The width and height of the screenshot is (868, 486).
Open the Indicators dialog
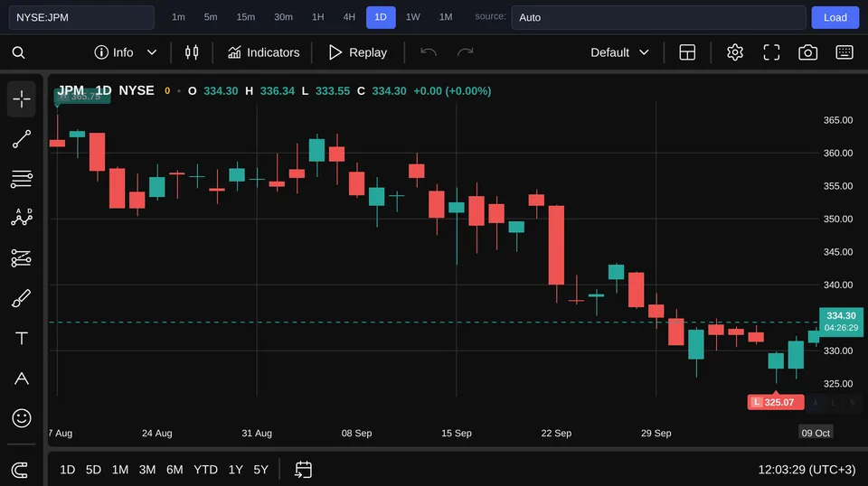[263, 52]
